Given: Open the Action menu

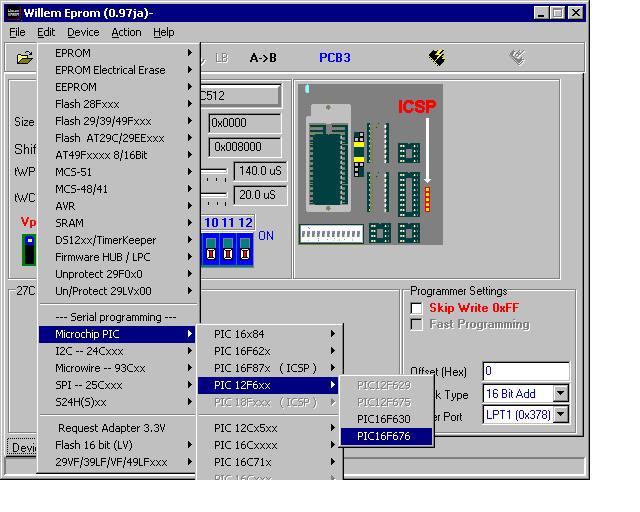Looking at the screenshot, I should click(x=127, y=32).
